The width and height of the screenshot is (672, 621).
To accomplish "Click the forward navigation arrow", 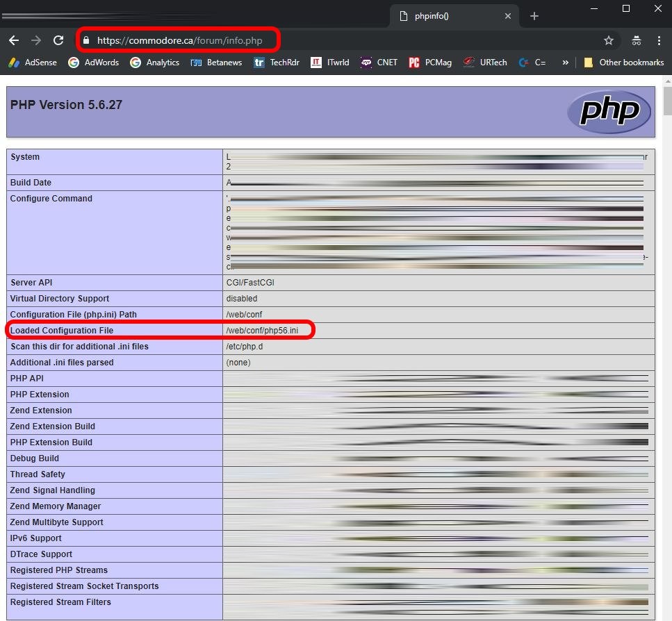I will (x=36, y=40).
